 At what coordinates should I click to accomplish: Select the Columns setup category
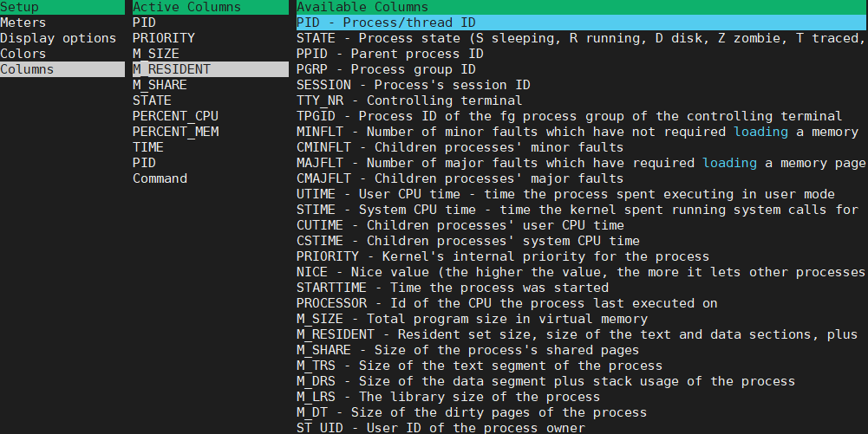coord(62,69)
